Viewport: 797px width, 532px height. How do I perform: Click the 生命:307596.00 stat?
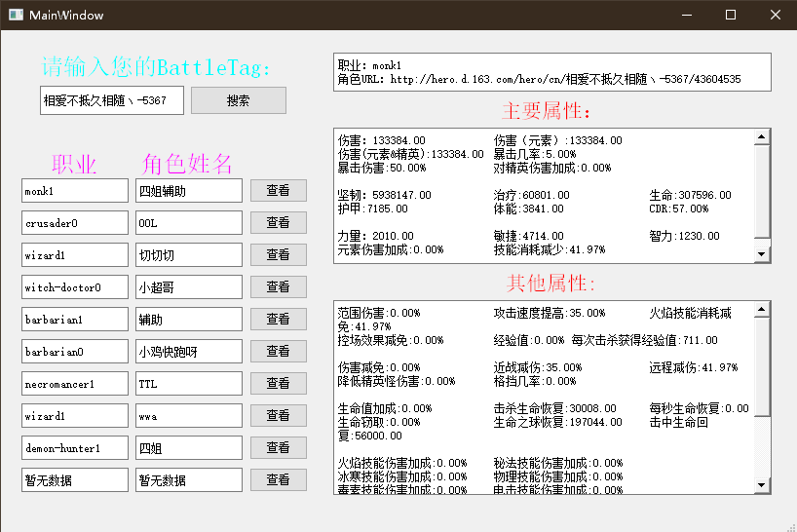coord(690,195)
